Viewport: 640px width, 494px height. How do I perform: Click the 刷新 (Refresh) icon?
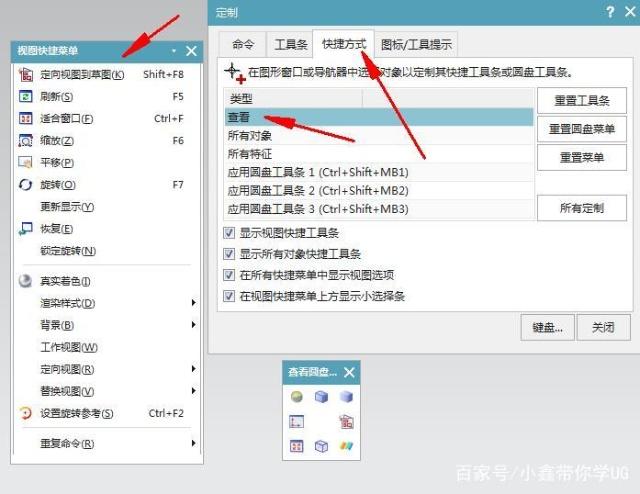(26, 97)
